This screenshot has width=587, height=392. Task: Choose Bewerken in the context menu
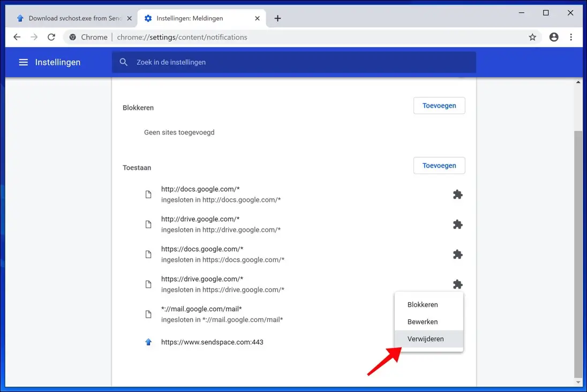coord(428,322)
